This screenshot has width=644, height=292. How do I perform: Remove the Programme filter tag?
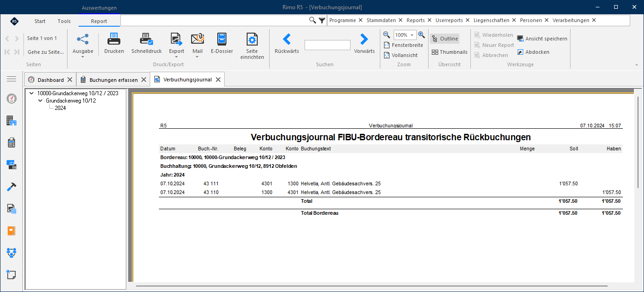click(x=361, y=20)
